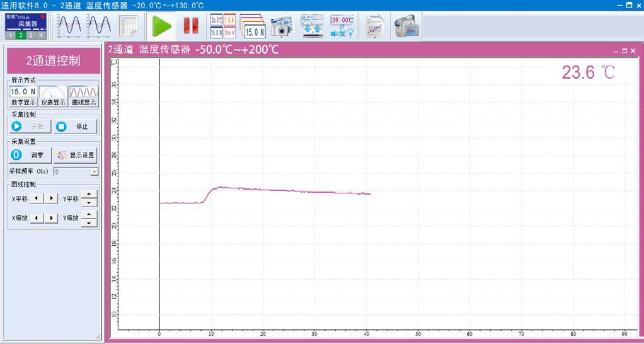Click the 停止 stop button
644x344 pixels.
[75, 126]
